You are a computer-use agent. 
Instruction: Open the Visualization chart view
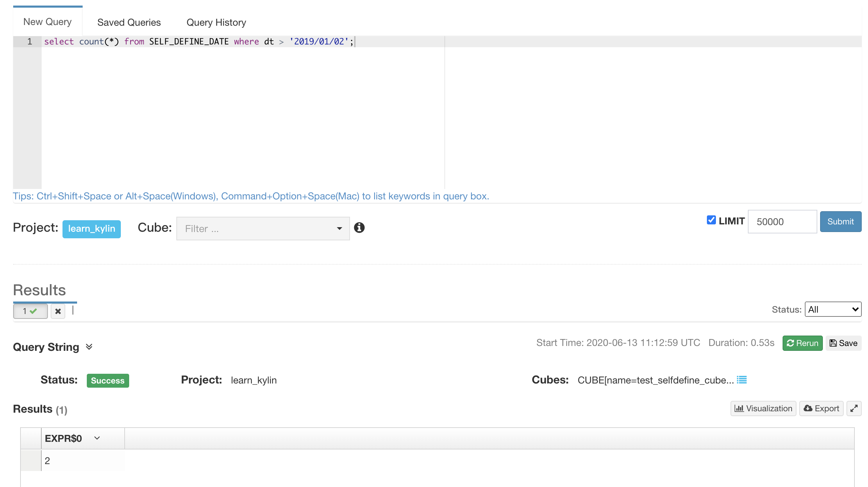[x=763, y=408]
